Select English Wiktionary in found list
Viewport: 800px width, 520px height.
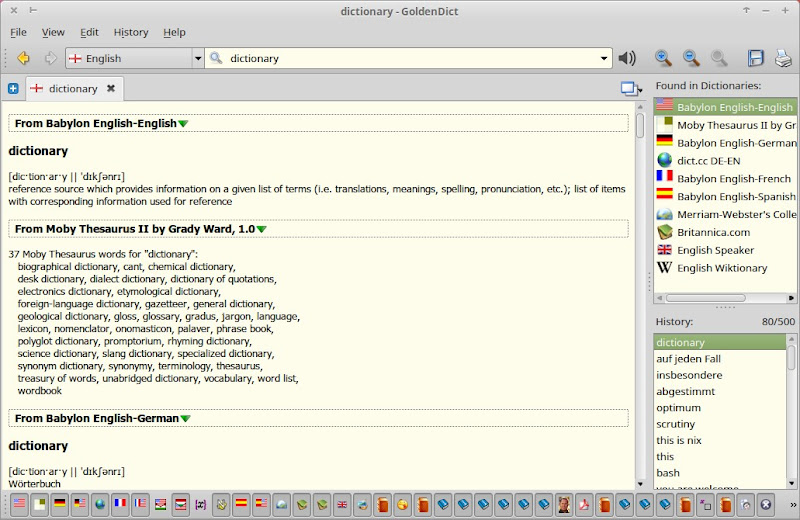725,268
